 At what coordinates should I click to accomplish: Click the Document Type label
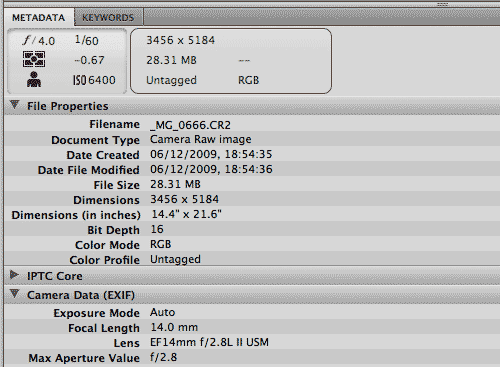tap(95, 140)
